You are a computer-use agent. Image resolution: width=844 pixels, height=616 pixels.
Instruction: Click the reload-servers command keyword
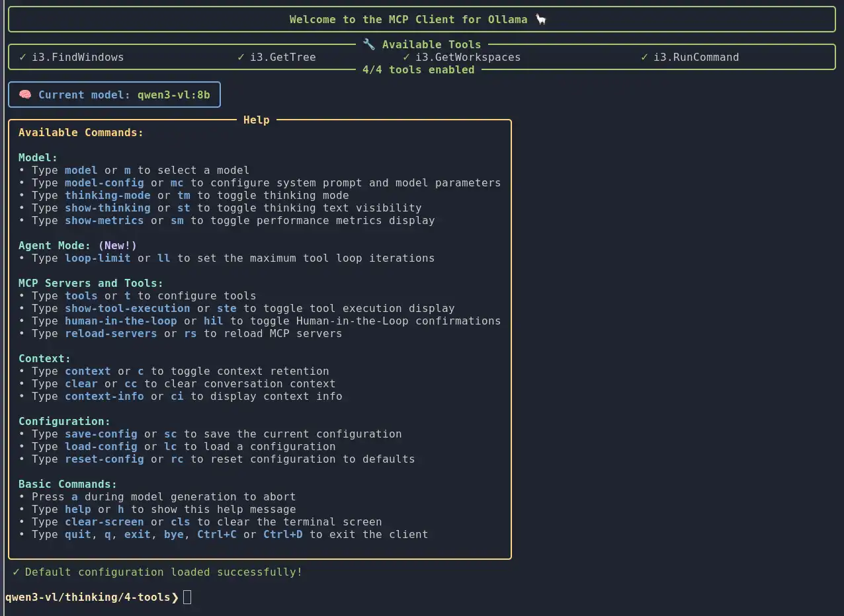(110, 333)
